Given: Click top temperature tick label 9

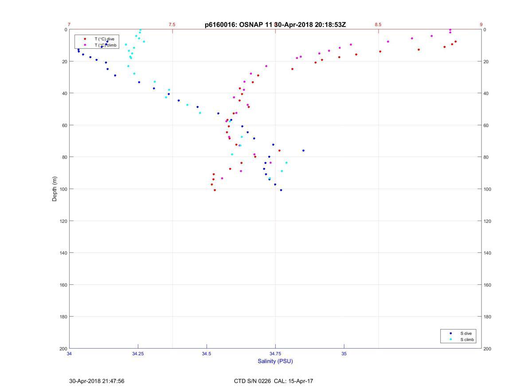Looking at the screenshot, I should (481, 25).
